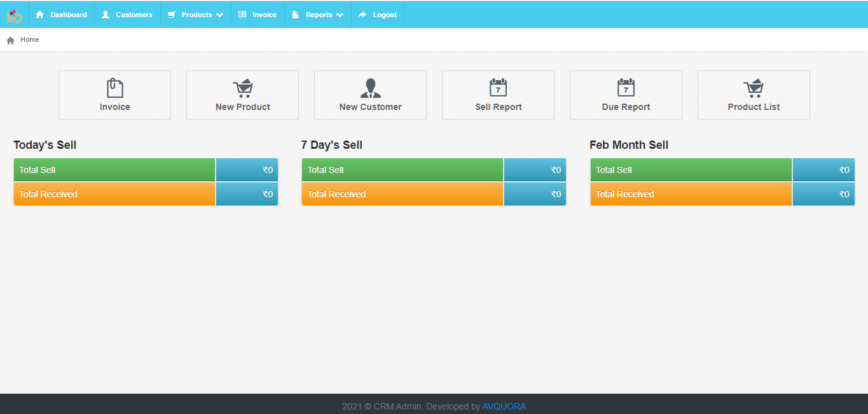Image resolution: width=868 pixels, height=414 pixels.
Task: Click the calendar icon above Sell Report
Action: click(x=498, y=88)
